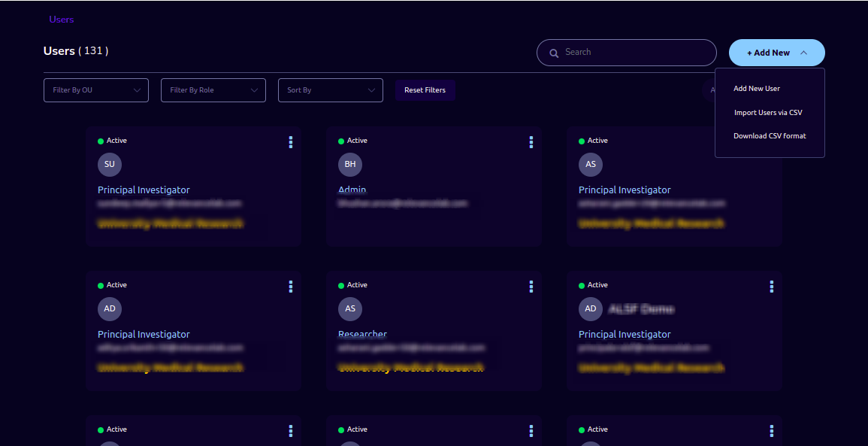Click Principal Investigator on ALSF Demo card
This screenshot has height=446, width=868.
coord(625,335)
